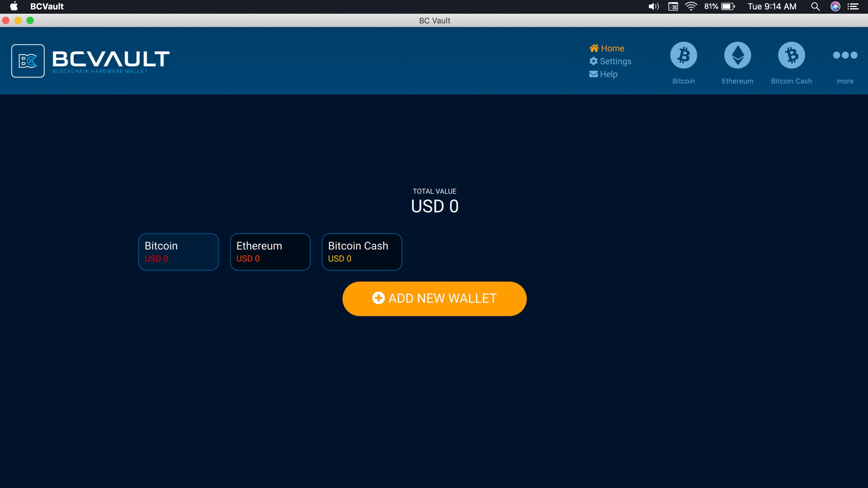The height and width of the screenshot is (488, 868).
Task: Open the Apple menu
Action: (x=14, y=7)
